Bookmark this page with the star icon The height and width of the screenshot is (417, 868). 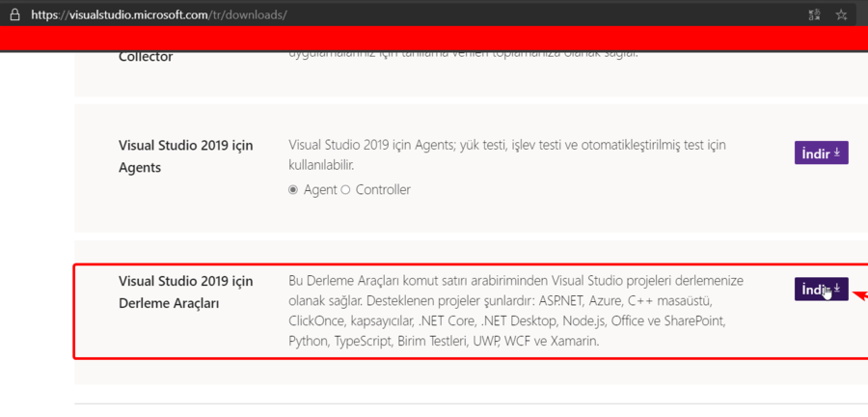pos(842,15)
